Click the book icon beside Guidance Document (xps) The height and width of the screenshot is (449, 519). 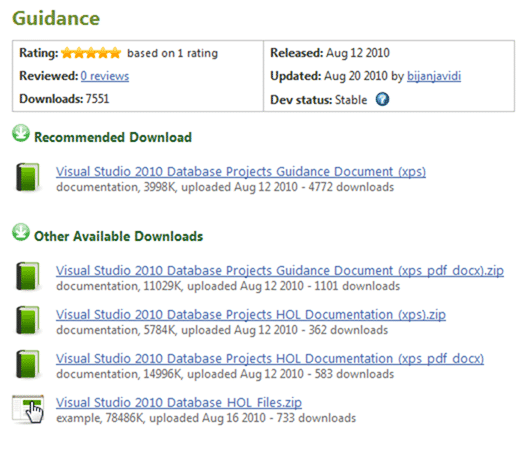coord(28,177)
